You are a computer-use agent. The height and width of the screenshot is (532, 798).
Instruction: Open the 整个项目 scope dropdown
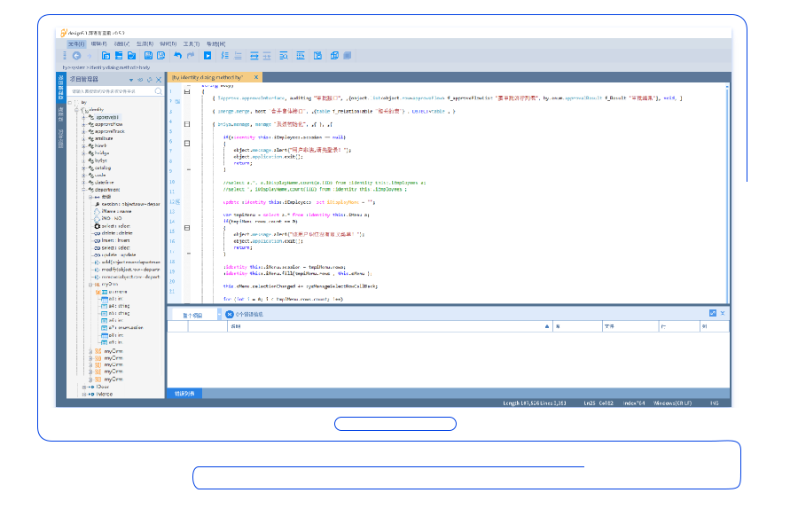pyautogui.click(x=219, y=315)
